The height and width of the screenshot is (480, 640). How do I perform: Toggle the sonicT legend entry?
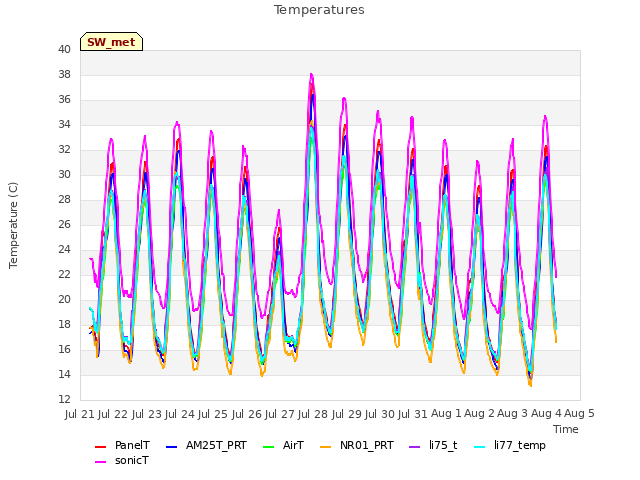pos(122,460)
